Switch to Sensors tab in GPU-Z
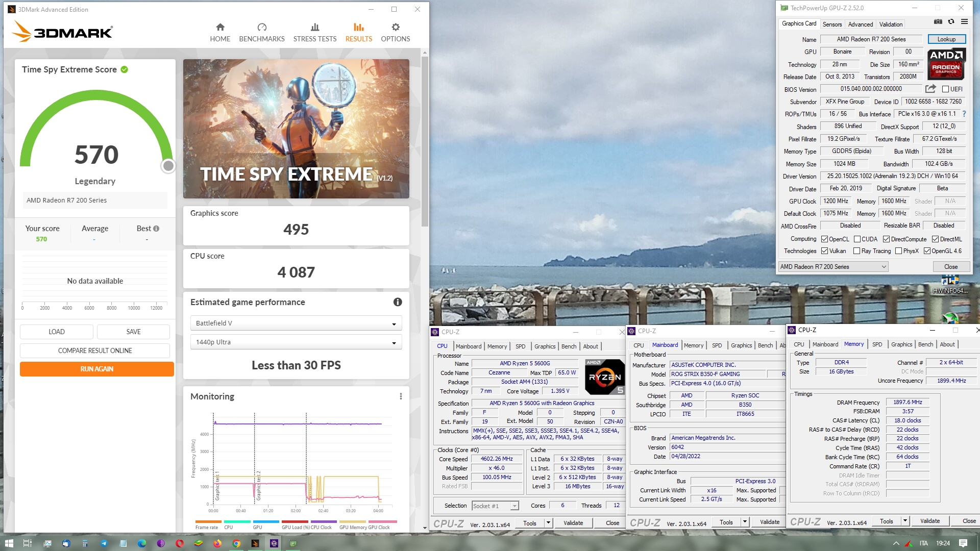The height and width of the screenshot is (551, 980). (x=832, y=24)
